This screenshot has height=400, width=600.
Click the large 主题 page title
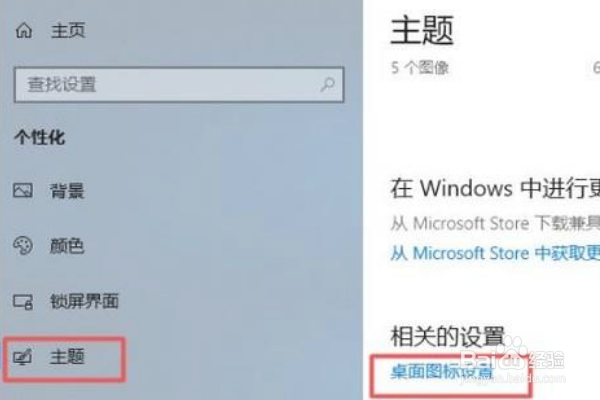click(x=422, y=30)
